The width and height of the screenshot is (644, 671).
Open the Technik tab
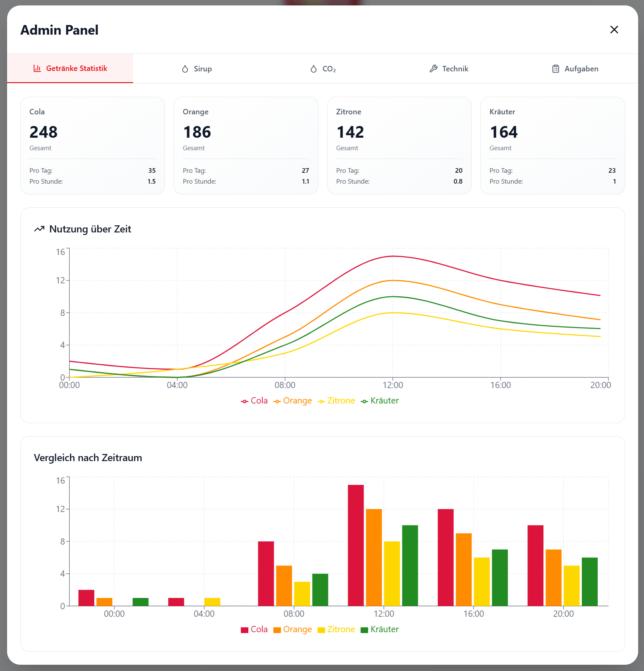pos(449,68)
